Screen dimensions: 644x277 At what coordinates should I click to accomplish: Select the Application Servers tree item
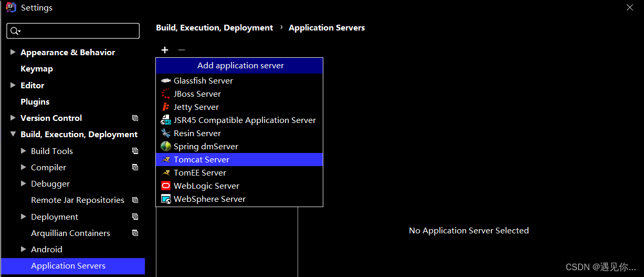coord(72,266)
